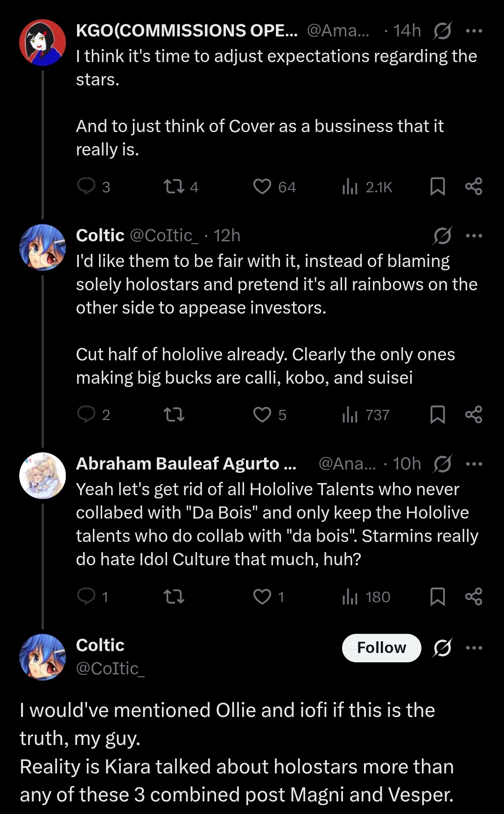Screen dimensions: 504x814
Task: Click Grok icon on KGO's tweet
Action: [442, 31]
